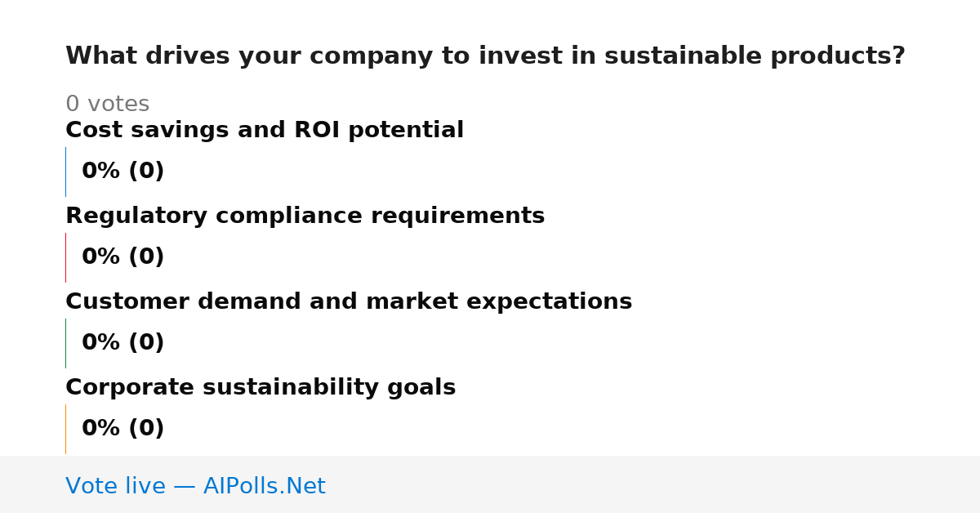Screen dimensions: 980x513
Task: Select the 0 votes counter text
Action: pos(107,105)
